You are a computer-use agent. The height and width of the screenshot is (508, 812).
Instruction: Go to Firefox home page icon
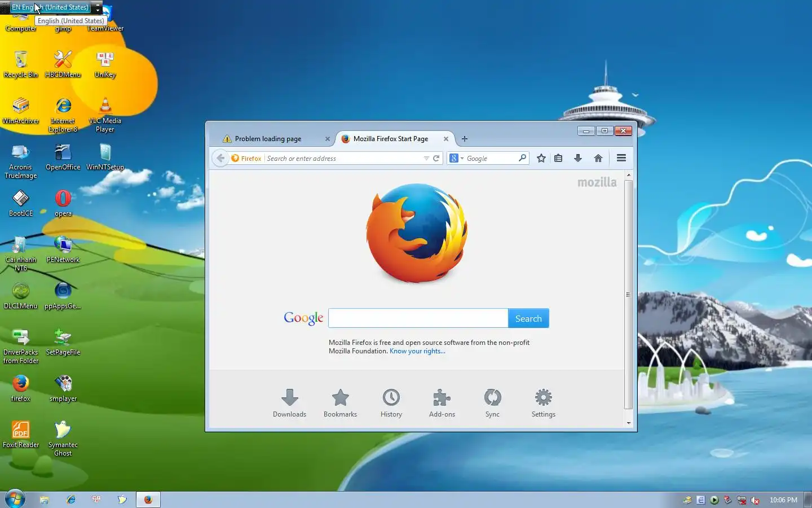point(598,158)
